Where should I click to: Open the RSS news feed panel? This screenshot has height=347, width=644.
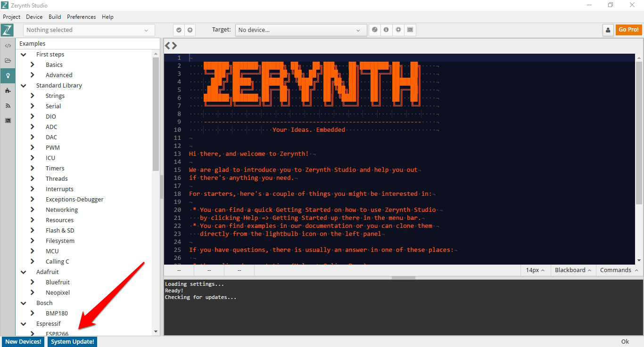(x=8, y=105)
